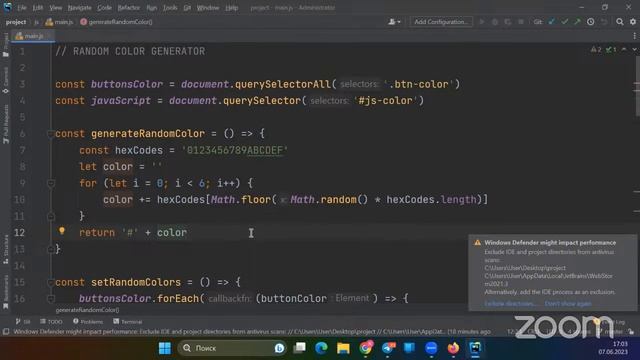Click Don't show again link
This screenshot has width=640, height=360.
(x=568, y=304)
